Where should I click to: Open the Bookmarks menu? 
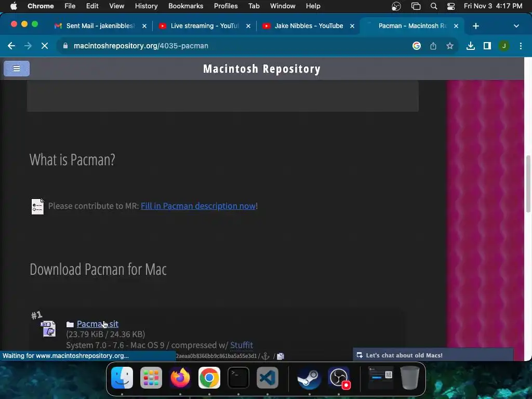tap(185, 6)
